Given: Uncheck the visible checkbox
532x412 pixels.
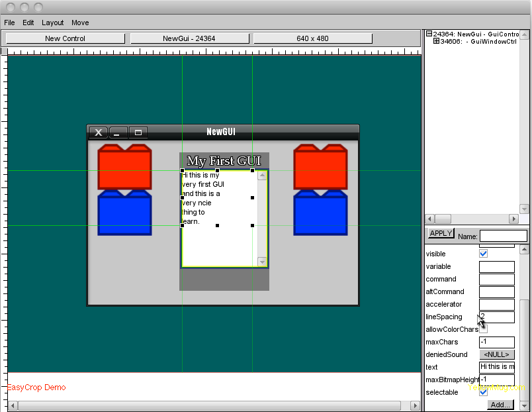Looking at the screenshot, I should point(483,254).
